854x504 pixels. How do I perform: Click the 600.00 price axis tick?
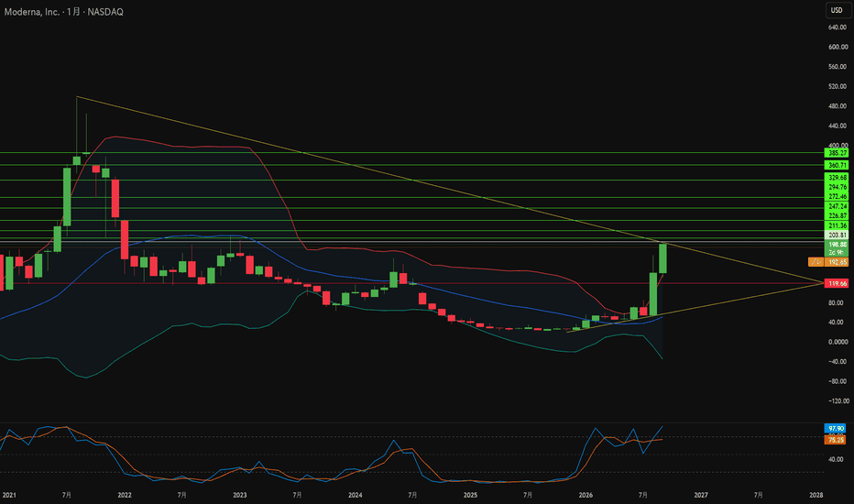point(838,47)
